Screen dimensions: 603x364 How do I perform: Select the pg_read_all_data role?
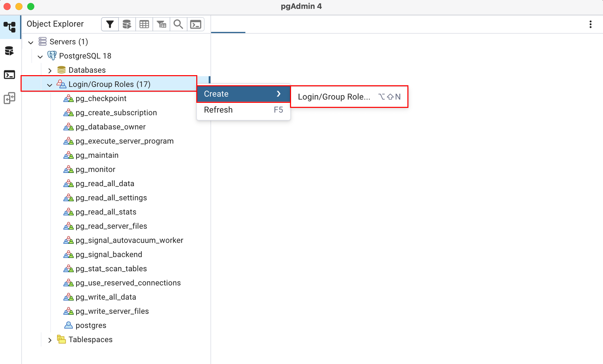(x=105, y=183)
